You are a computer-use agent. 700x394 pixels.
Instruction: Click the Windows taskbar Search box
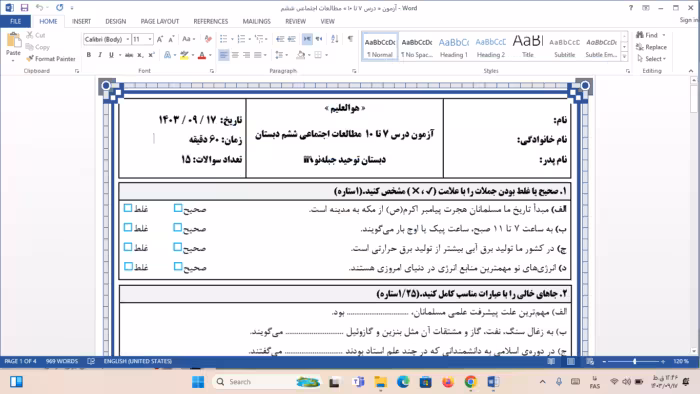[x=267, y=382]
